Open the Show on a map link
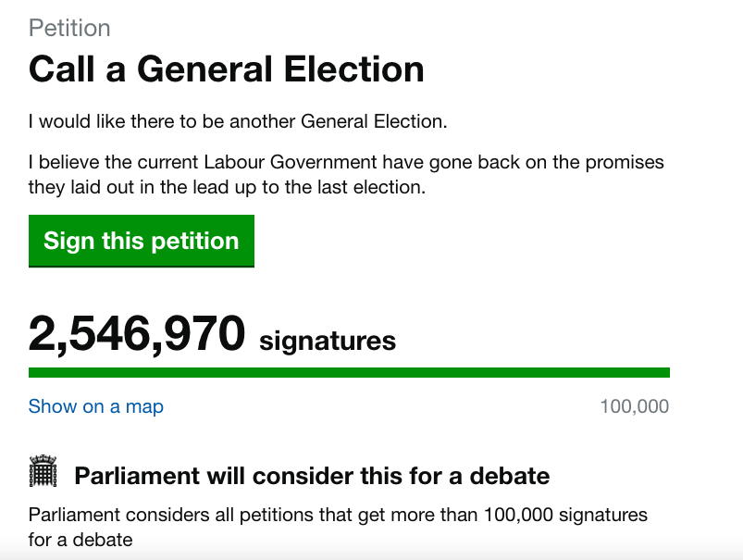This screenshot has height=560, width=743. [96, 406]
